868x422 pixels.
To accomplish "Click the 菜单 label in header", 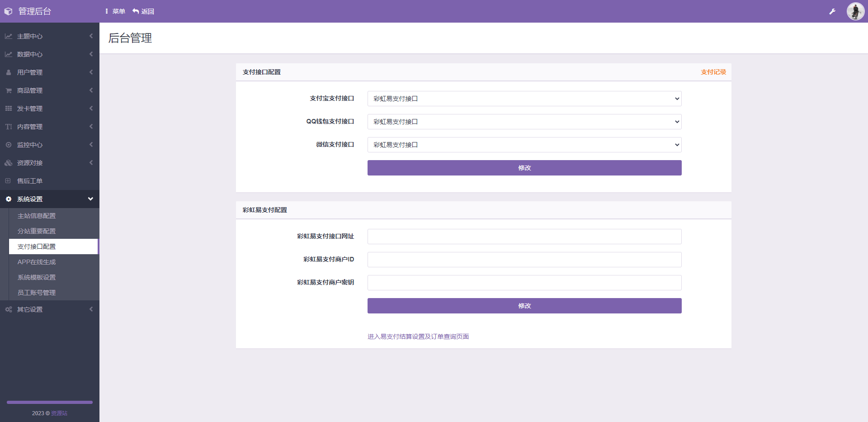I will coord(119,11).
